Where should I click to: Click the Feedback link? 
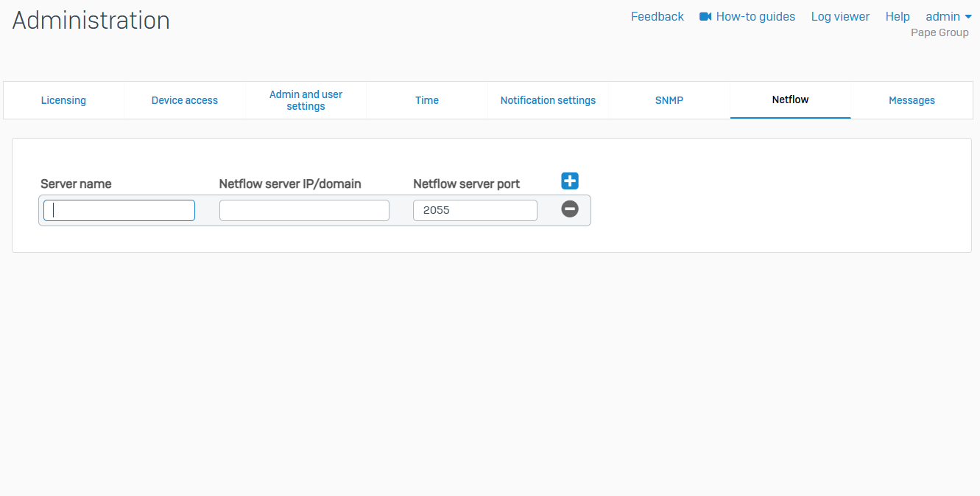(x=657, y=16)
